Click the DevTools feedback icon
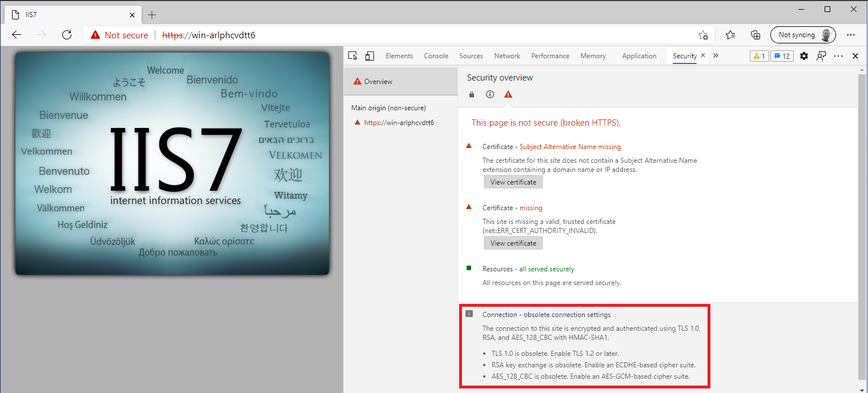The height and width of the screenshot is (393, 868). click(x=821, y=56)
